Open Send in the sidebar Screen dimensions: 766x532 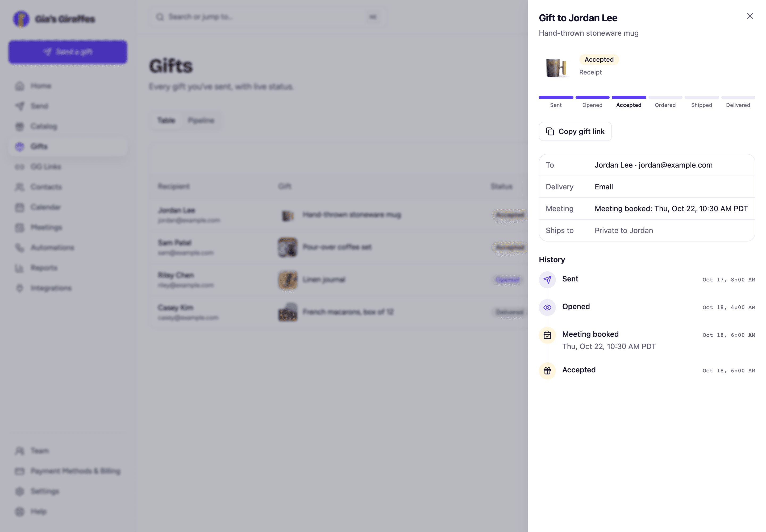68,106
